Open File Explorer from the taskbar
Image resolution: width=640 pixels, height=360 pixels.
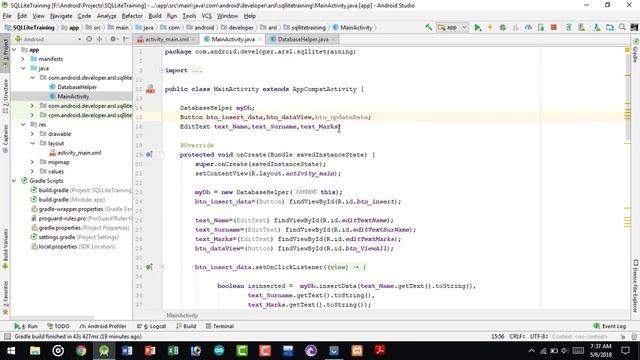pyautogui.click(x=35, y=351)
